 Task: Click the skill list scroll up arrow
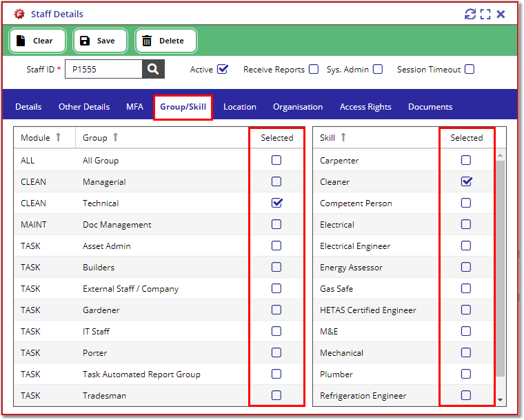501,155
